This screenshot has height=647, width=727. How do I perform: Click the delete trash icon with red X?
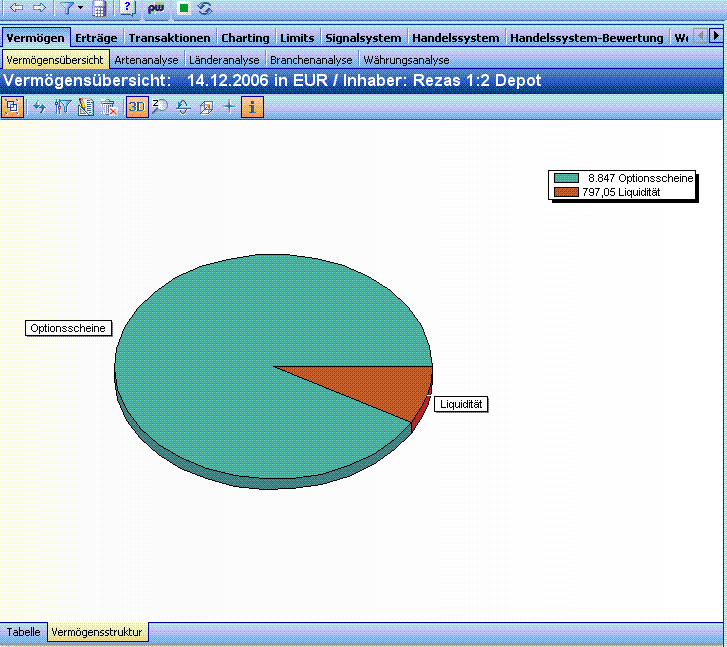[110, 107]
